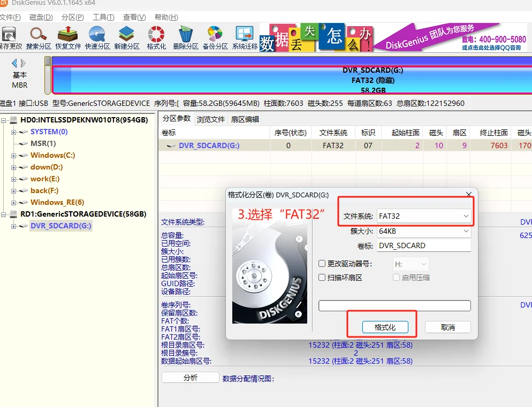
Task: Collapse the RD1 GenericSTORAGEDEVICE disk node
Action: click(3, 214)
